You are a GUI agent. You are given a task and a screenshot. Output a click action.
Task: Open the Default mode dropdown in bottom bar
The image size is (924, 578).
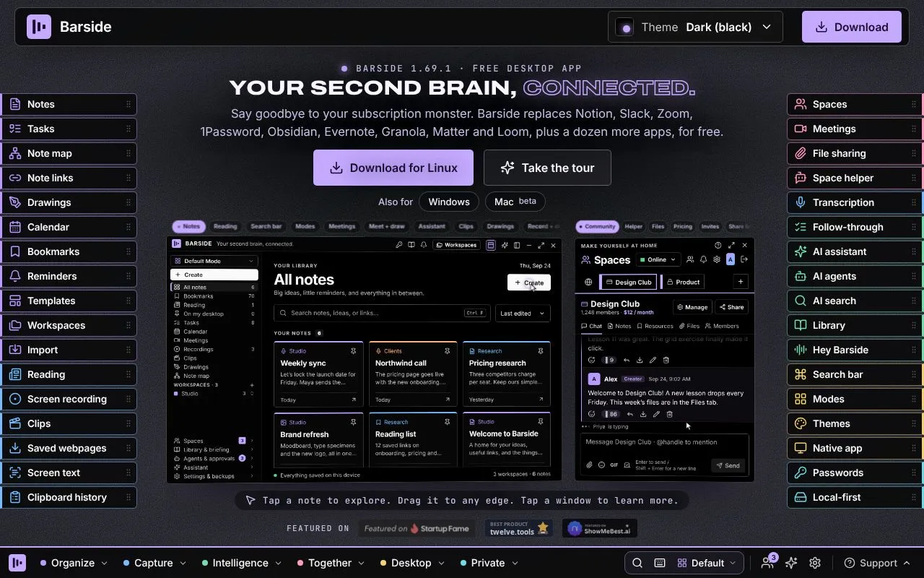coord(707,563)
